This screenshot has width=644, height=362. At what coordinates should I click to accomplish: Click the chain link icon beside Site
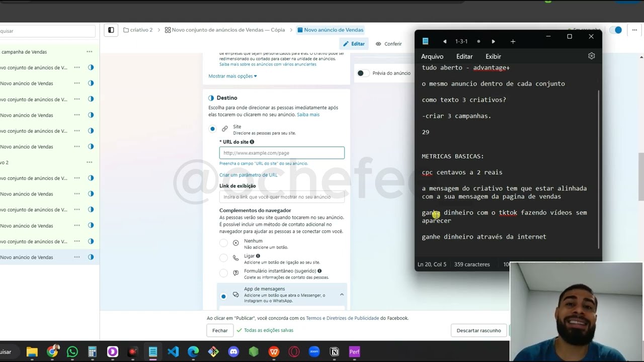click(x=225, y=129)
